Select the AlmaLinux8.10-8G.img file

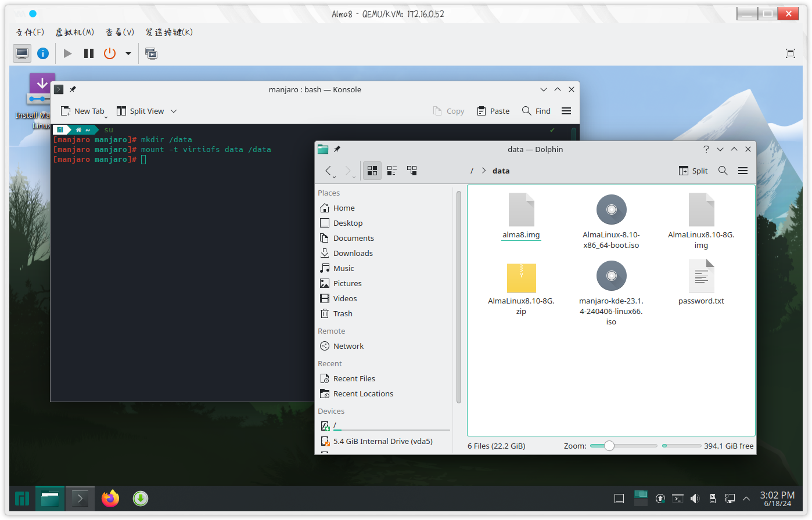pos(701,222)
